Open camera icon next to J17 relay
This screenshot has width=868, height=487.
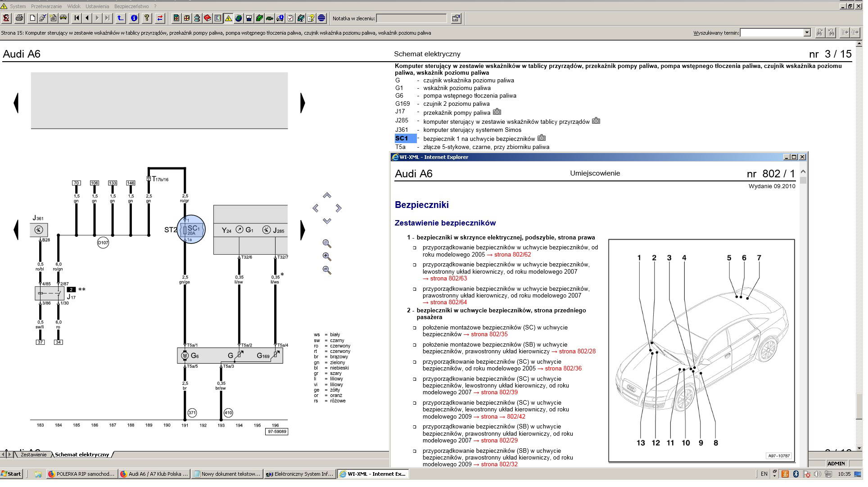(x=497, y=112)
